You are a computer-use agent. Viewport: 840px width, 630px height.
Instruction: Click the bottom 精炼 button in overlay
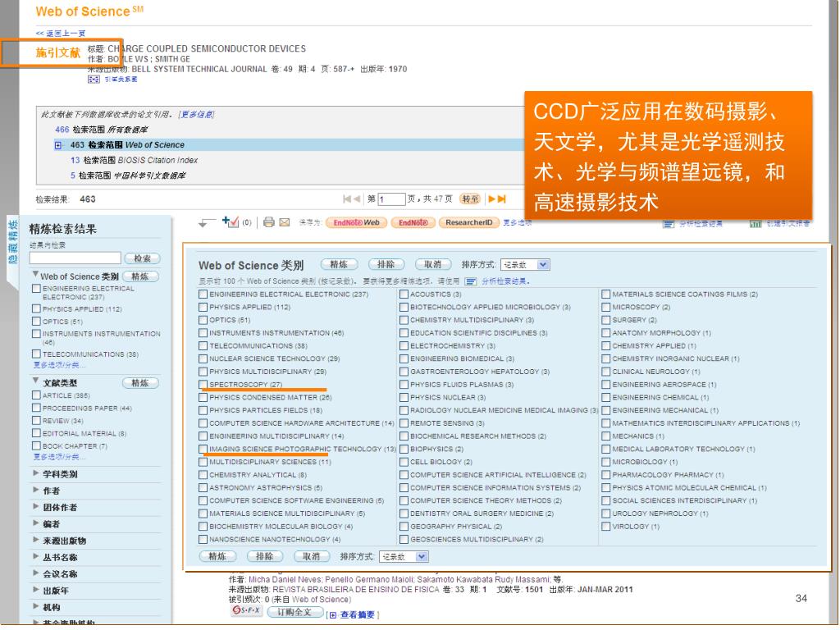(217, 557)
